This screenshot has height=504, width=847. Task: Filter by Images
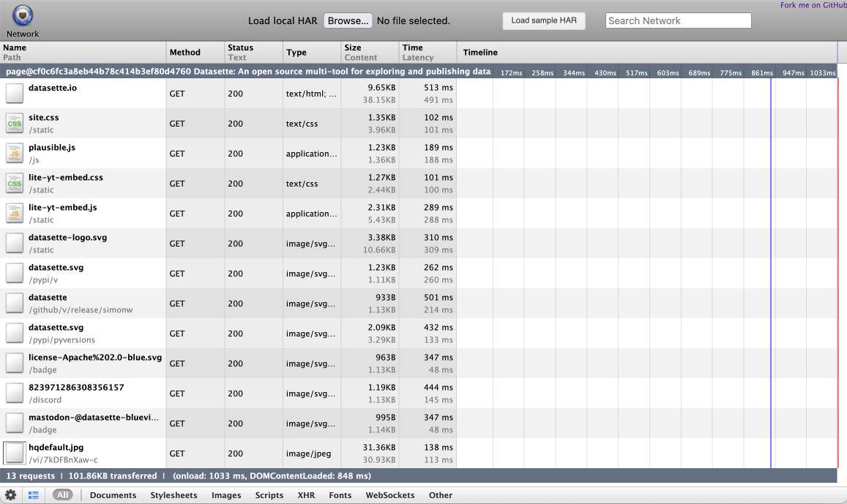point(226,494)
